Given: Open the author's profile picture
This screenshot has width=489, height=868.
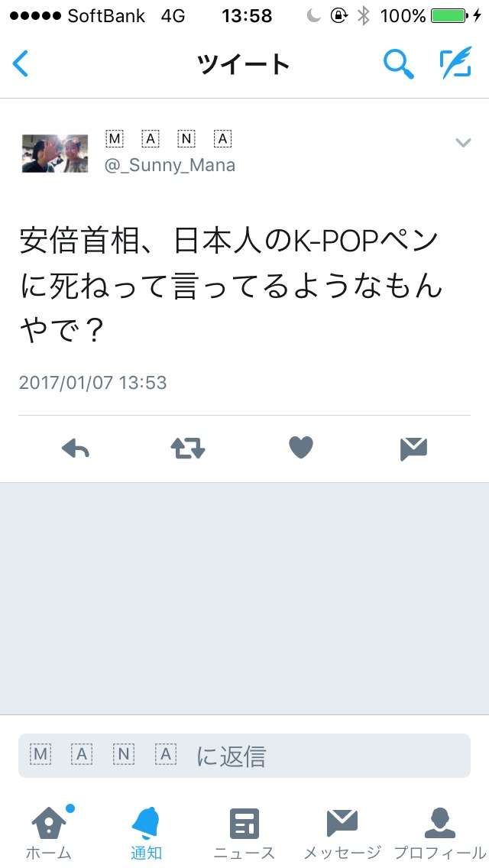Looking at the screenshot, I should coord(55,154).
